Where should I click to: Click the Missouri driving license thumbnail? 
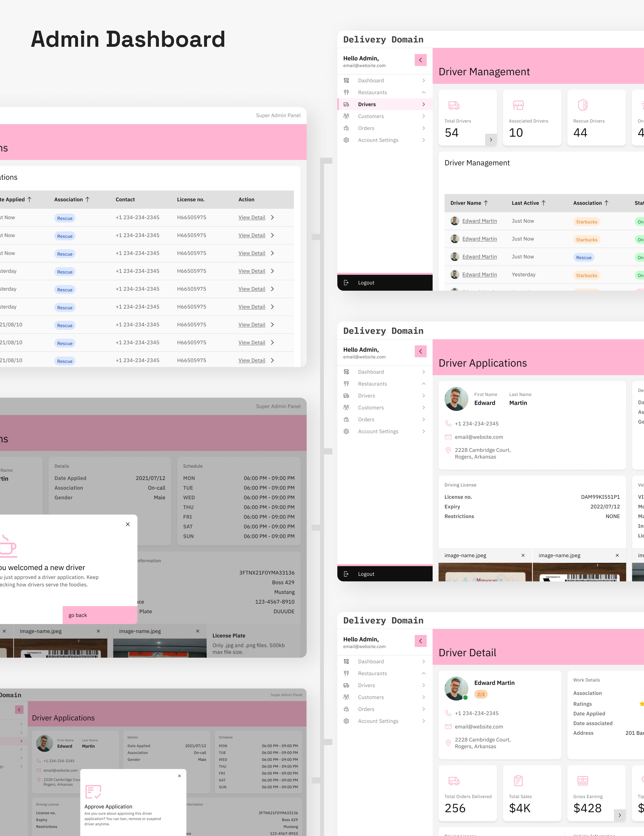[485, 572]
